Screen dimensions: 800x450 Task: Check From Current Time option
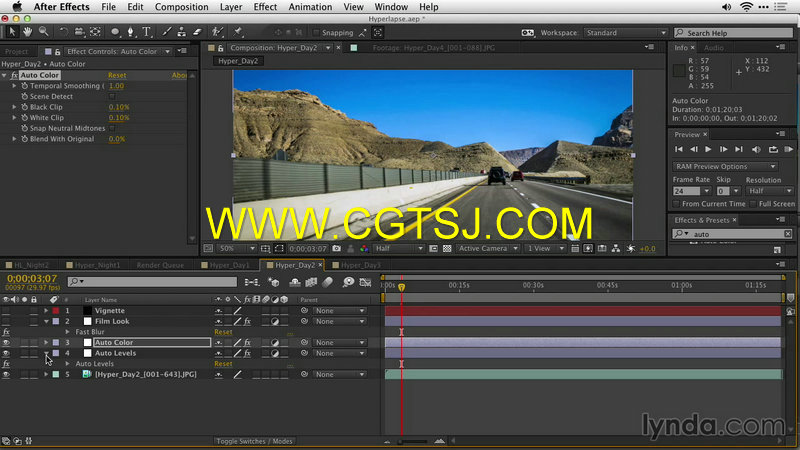(x=677, y=204)
